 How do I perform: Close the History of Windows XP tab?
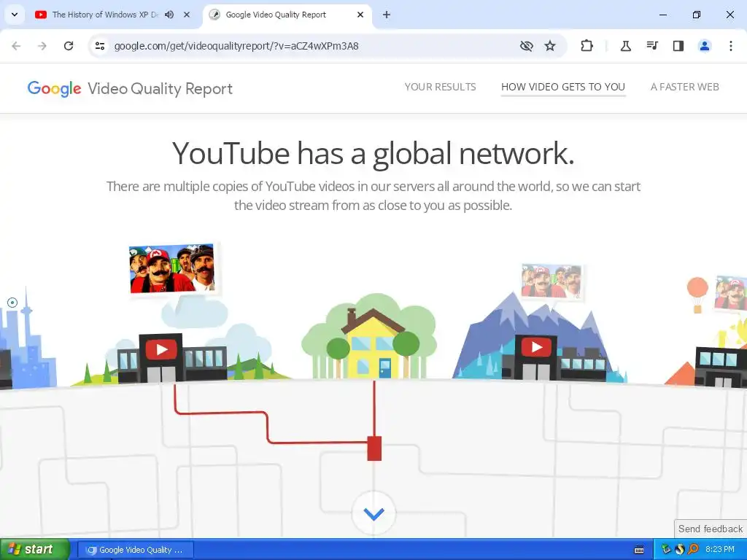(x=187, y=15)
